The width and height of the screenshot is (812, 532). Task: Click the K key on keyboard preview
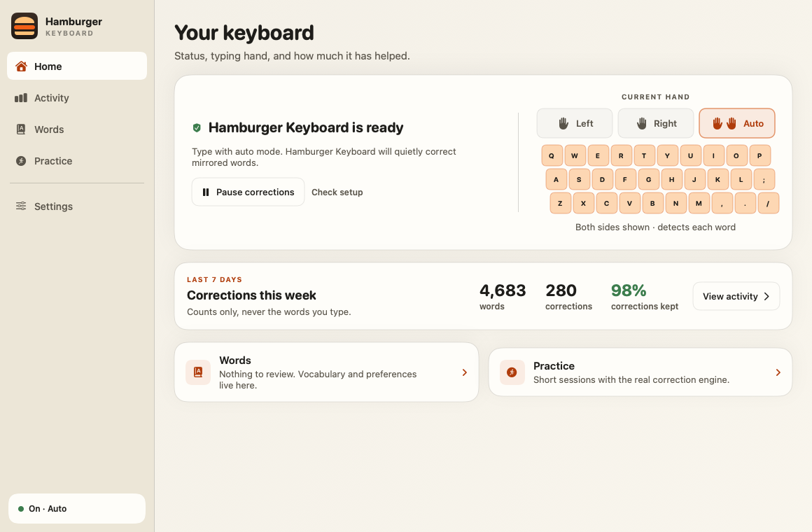point(717,179)
